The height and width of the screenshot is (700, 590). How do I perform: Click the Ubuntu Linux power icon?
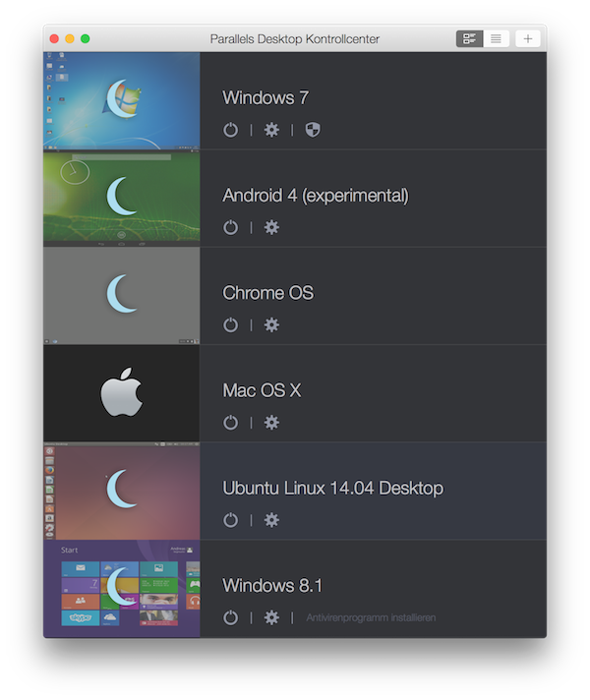point(230,520)
